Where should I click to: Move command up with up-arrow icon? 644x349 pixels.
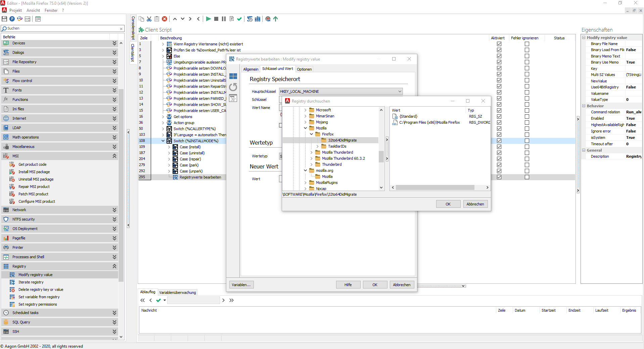[175, 19]
